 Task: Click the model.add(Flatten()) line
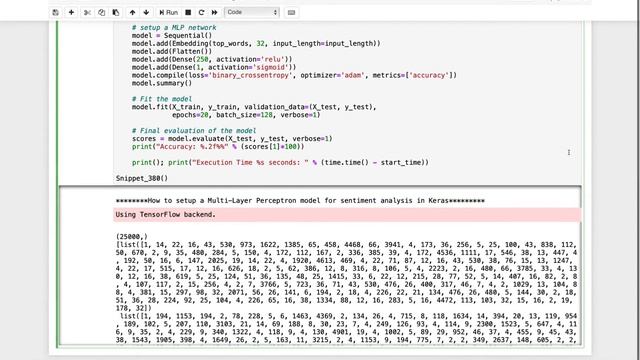tap(172, 51)
